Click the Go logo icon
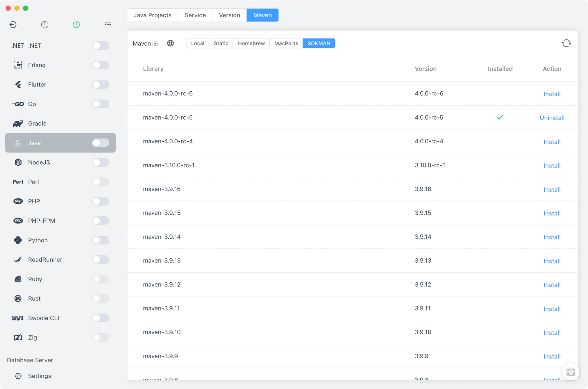 [x=18, y=104]
